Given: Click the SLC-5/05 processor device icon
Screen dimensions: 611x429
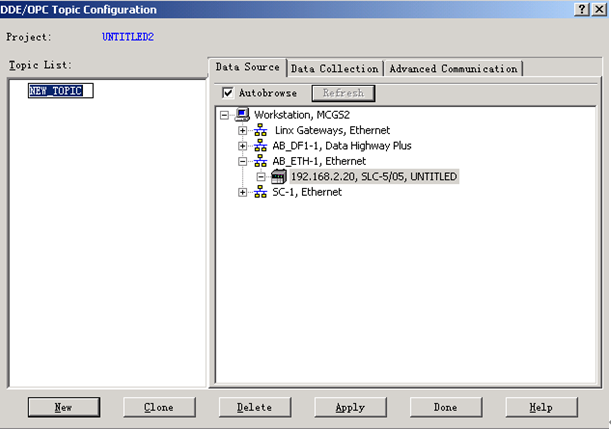Looking at the screenshot, I should (279, 177).
